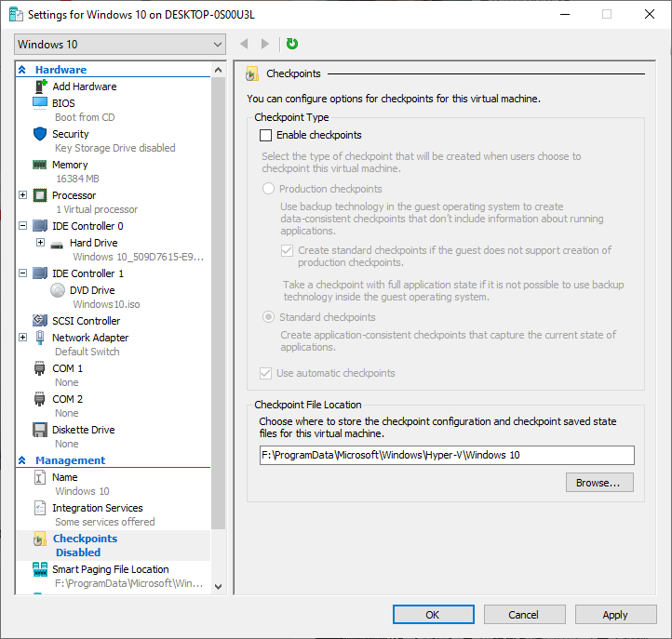The image size is (672, 639).
Task: Select the IDE Controller 1 icon
Action: coord(40,273)
